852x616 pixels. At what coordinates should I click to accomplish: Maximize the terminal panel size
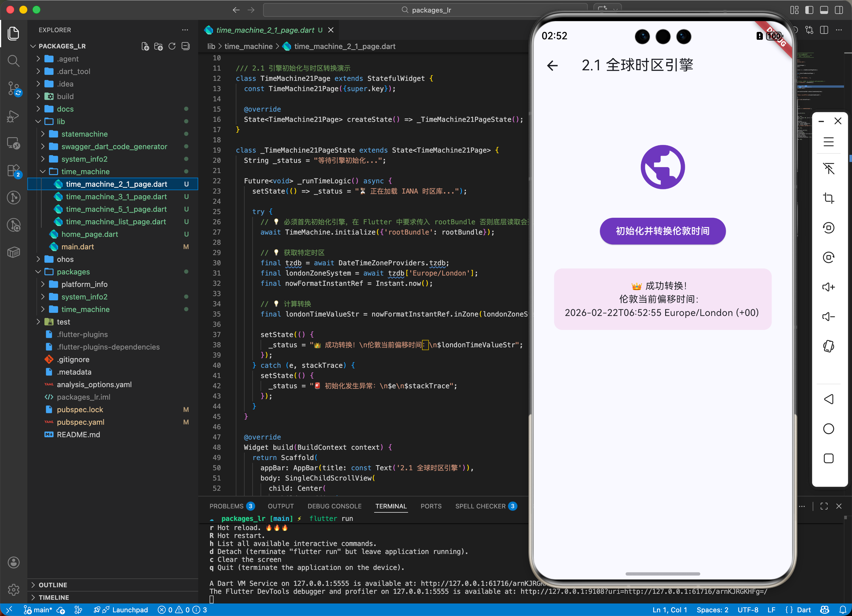pyautogui.click(x=824, y=506)
